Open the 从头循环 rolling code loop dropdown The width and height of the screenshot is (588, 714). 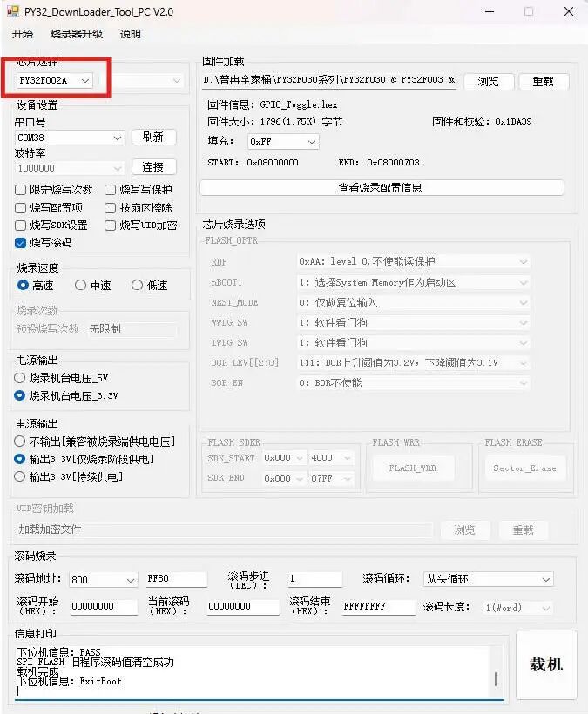point(488,579)
